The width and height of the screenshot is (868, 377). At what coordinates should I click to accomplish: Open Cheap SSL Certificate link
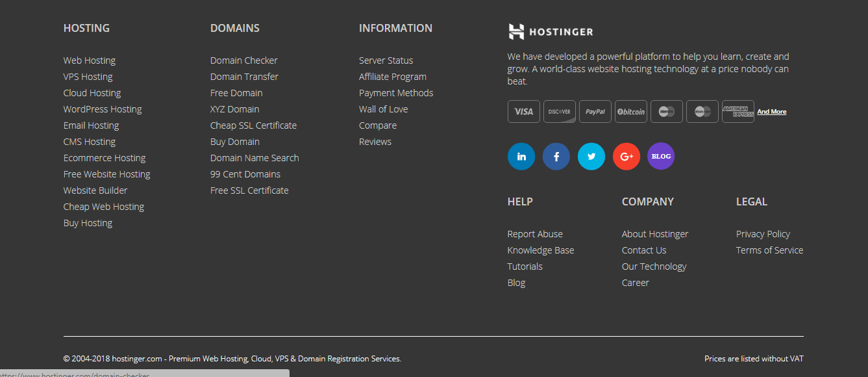[254, 125]
